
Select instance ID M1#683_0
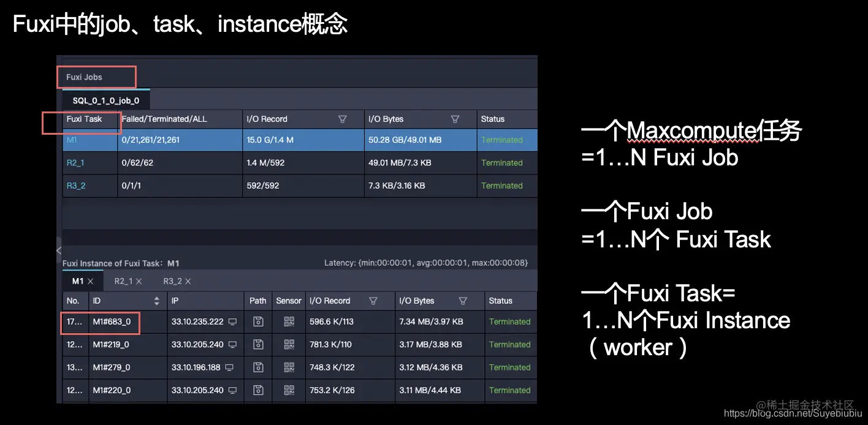coord(112,322)
